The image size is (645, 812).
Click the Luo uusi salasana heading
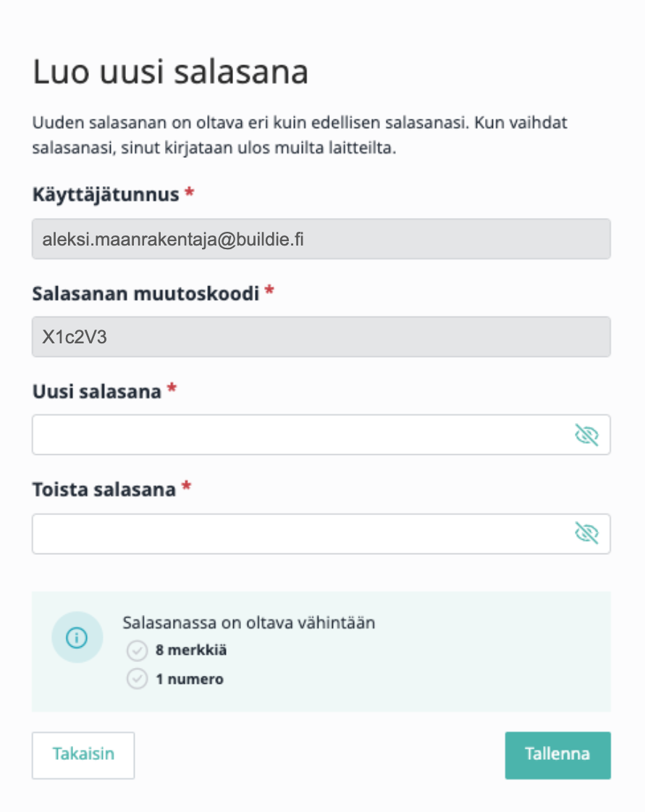[170, 72]
